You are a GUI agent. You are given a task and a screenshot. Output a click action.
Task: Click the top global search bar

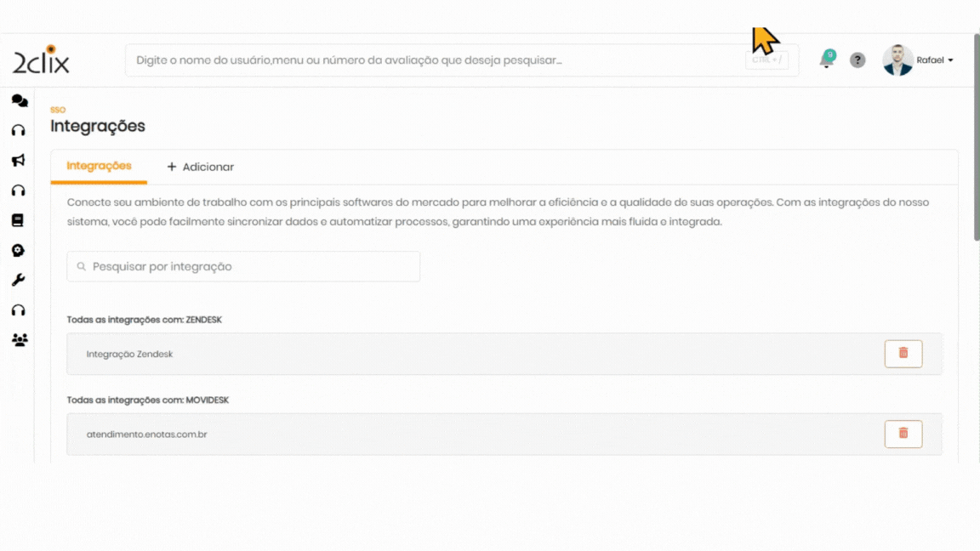(434, 60)
